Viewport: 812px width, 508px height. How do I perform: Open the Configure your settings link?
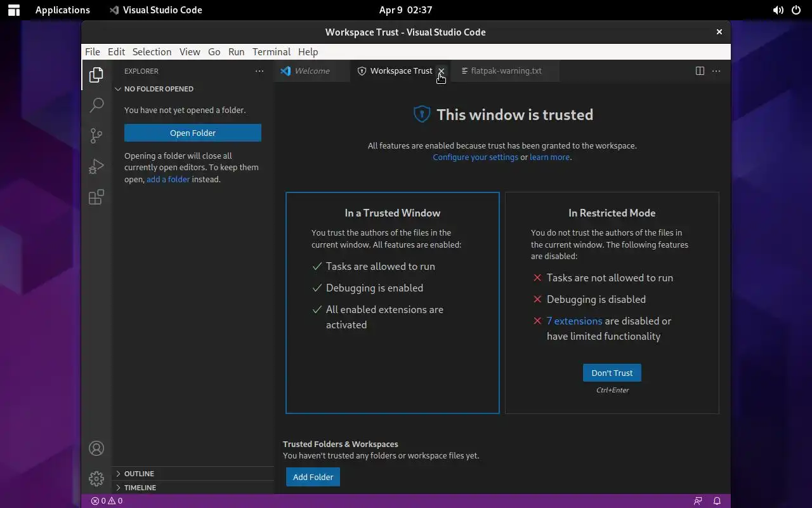476,157
